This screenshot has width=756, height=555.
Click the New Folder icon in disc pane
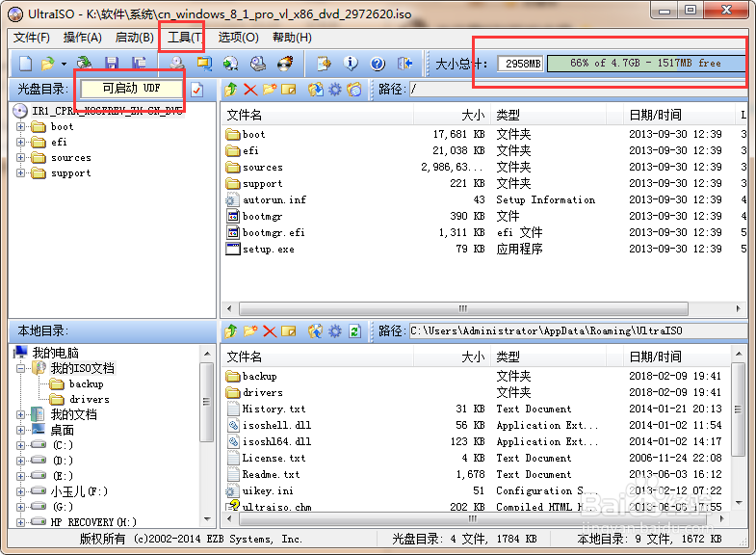click(270, 90)
